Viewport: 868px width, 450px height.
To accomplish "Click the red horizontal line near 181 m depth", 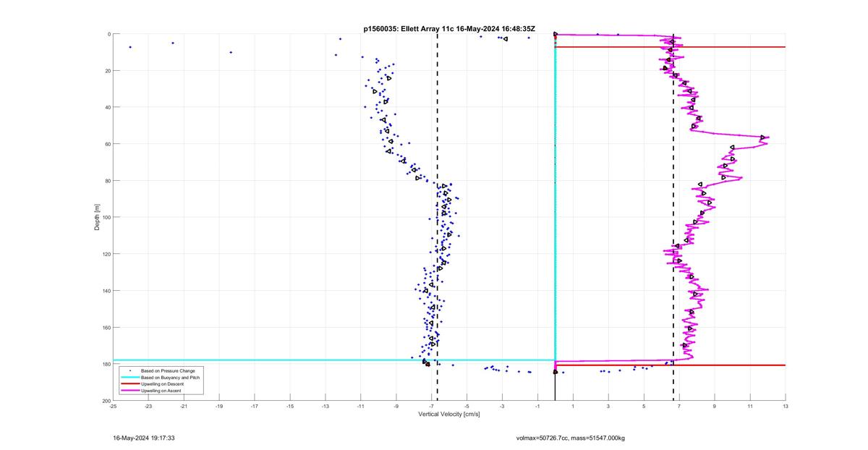I will (x=671, y=365).
